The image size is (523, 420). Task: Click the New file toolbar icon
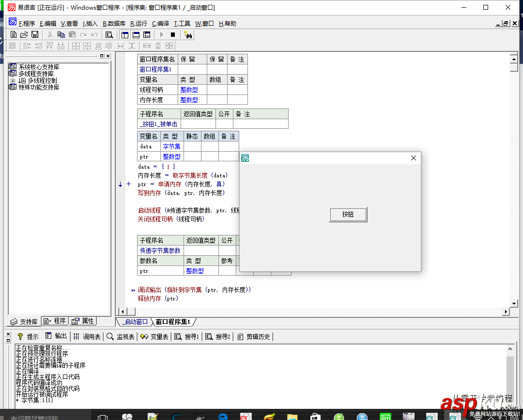[14, 35]
